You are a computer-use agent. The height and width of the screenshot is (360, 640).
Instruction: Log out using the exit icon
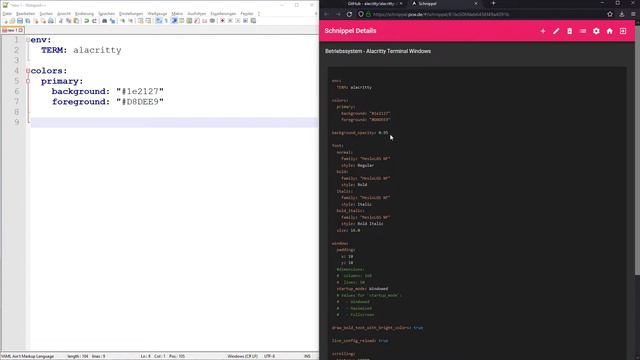pyautogui.click(x=623, y=31)
